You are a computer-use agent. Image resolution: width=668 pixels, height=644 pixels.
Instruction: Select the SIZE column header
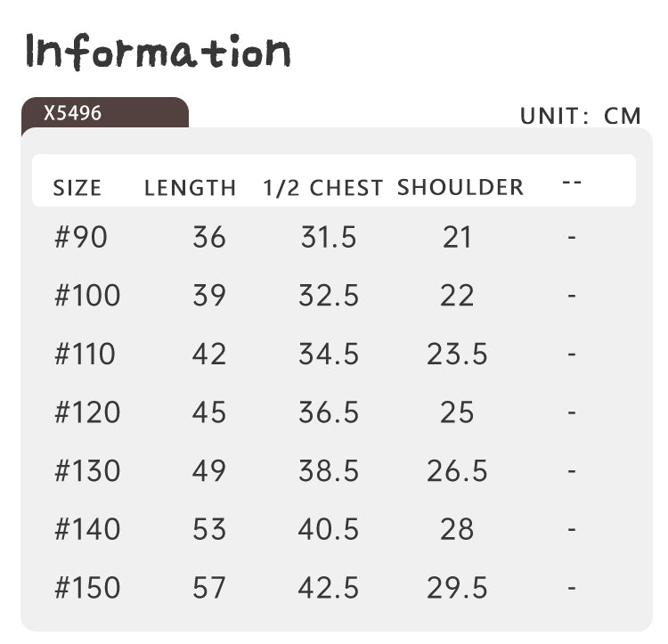pos(77,188)
